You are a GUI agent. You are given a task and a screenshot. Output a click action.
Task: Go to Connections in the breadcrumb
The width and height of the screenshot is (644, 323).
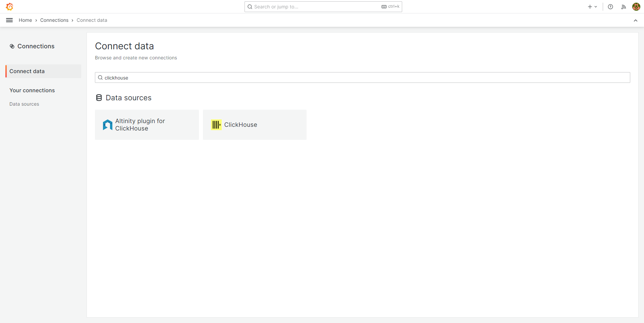click(54, 20)
